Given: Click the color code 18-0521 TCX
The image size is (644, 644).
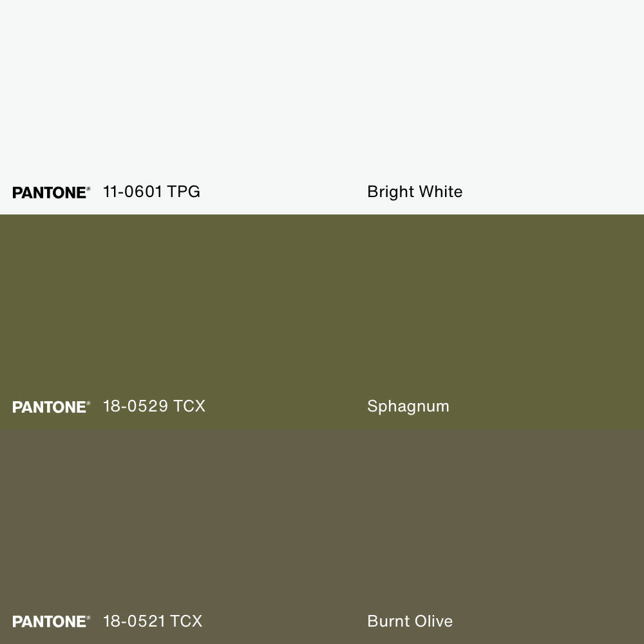Looking at the screenshot, I should [153, 621].
